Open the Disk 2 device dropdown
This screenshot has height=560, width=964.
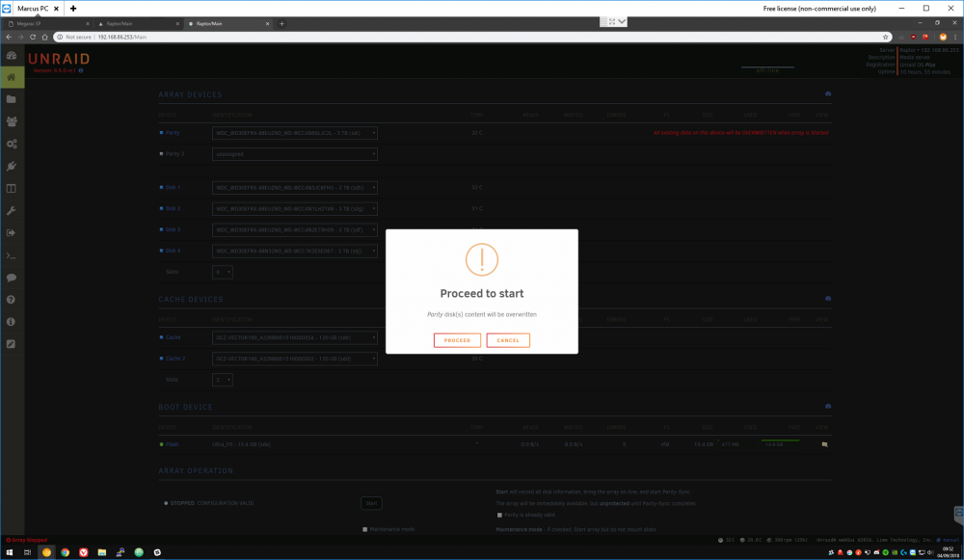coord(294,209)
